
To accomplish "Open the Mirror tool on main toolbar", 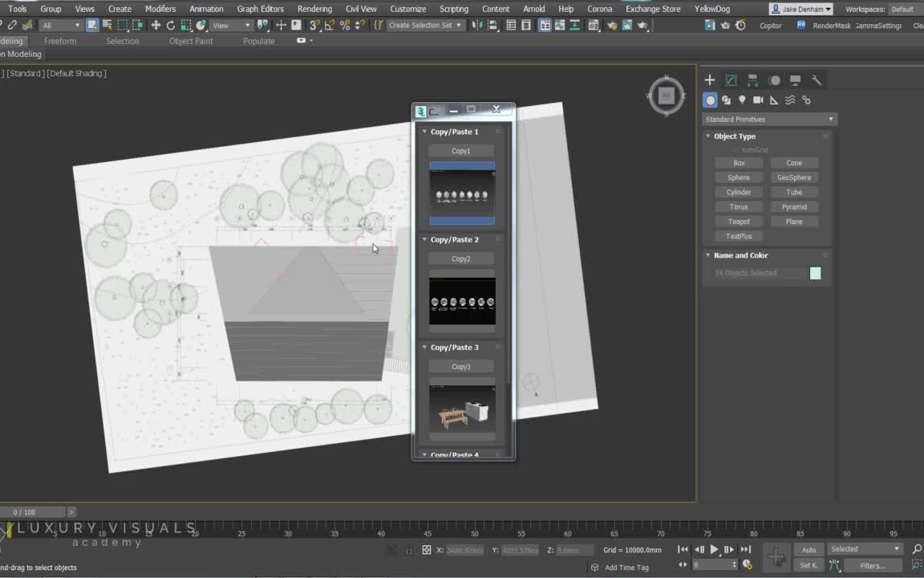I will [476, 25].
